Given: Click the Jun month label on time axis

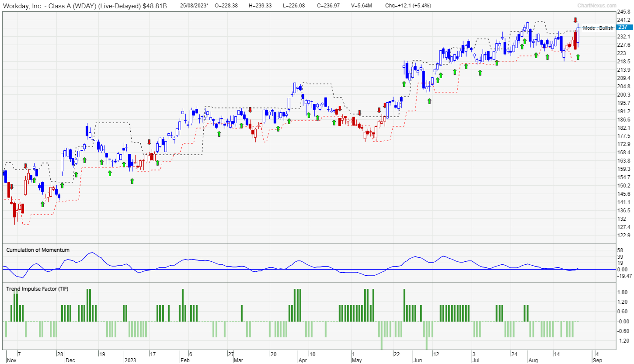Looking at the screenshot, I should click(x=417, y=361).
